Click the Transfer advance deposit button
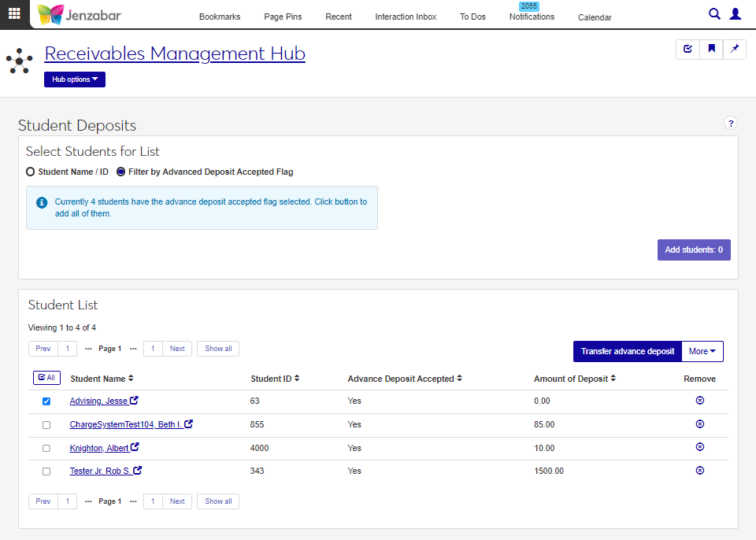Screen dimensions: 756x540 (x=627, y=351)
